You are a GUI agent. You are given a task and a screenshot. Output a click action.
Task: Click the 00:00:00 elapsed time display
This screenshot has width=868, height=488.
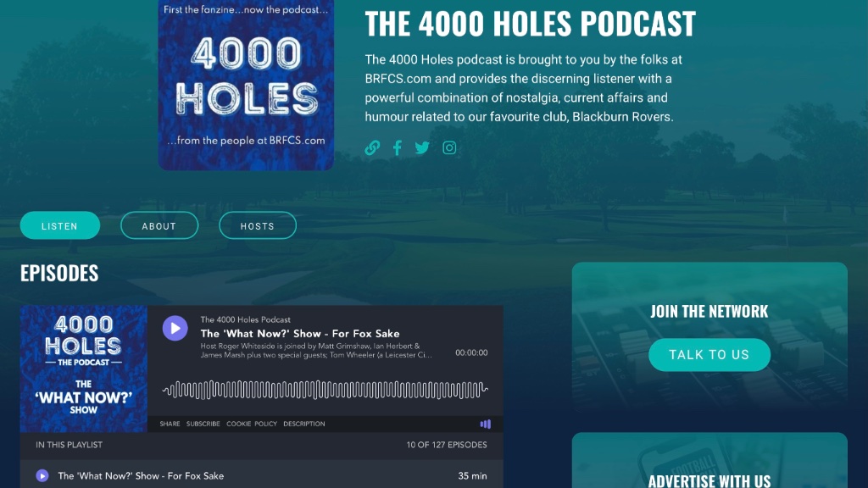coord(471,352)
